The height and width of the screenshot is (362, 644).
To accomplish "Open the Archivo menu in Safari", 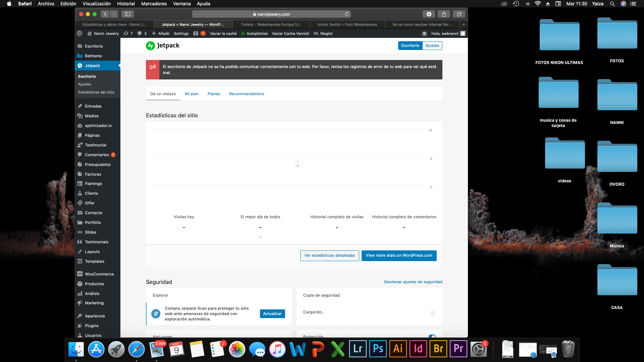I will pyautogui.click(x=46, y=4).
